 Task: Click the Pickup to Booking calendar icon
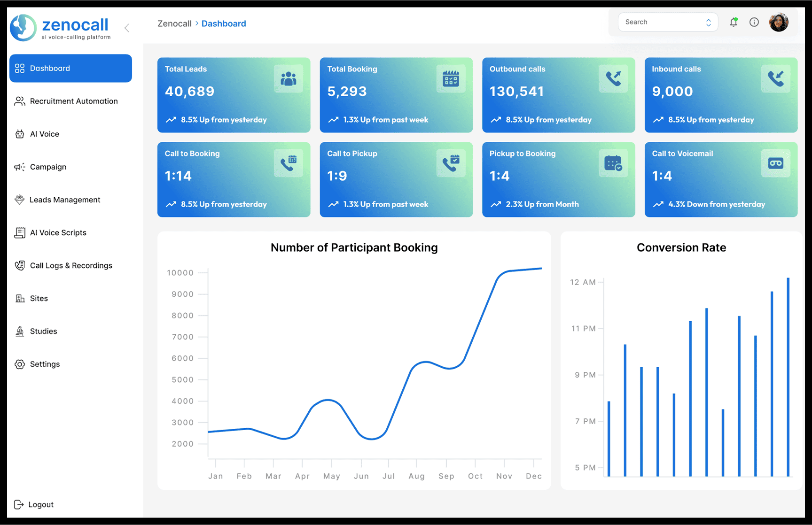613,163
